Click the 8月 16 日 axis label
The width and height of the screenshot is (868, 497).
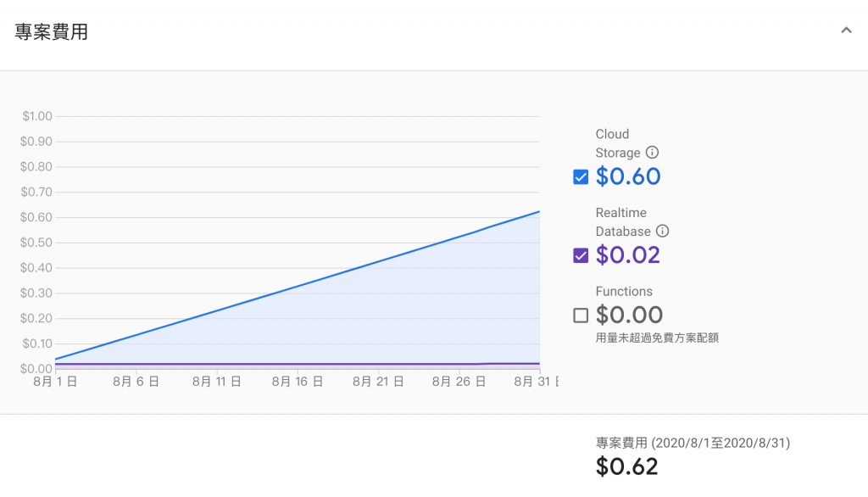[298, 383]
